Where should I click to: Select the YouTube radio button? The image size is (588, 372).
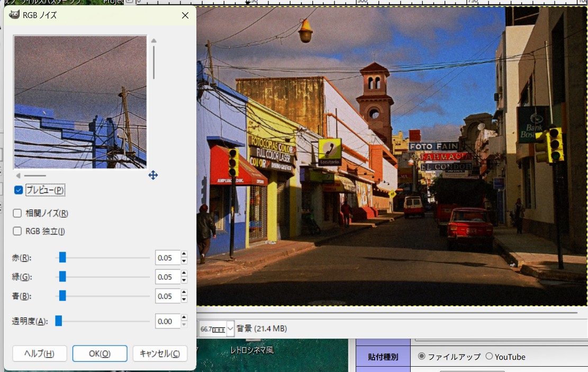(489, 357)
